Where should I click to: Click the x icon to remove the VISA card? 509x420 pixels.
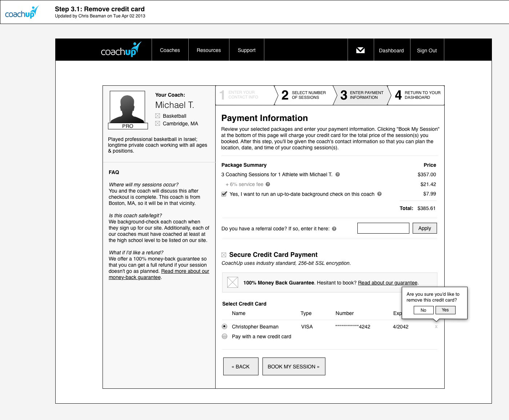pos(436,327)
